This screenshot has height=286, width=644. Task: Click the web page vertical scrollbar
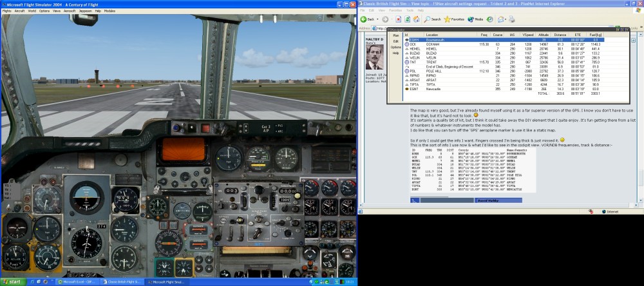point(641,119)
